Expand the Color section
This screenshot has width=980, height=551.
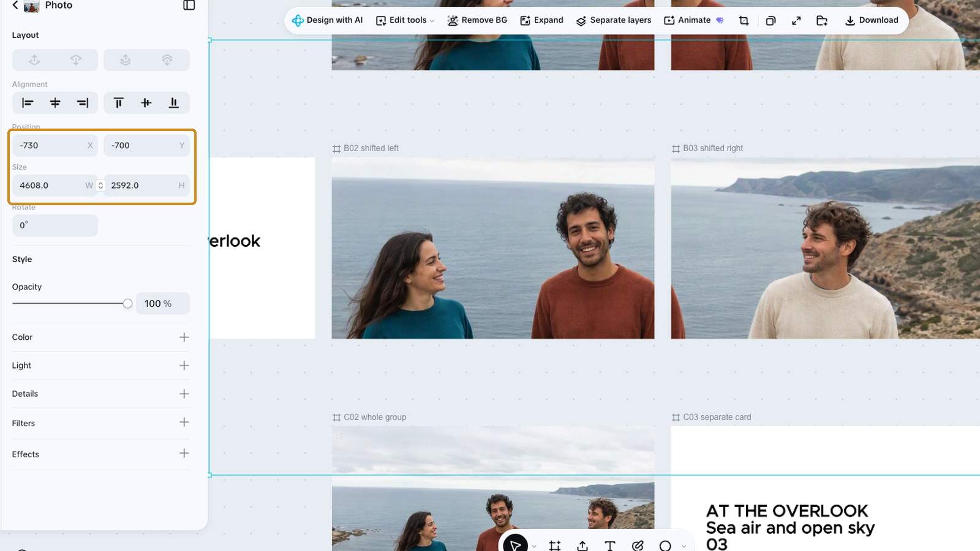[x=184, y=337]
